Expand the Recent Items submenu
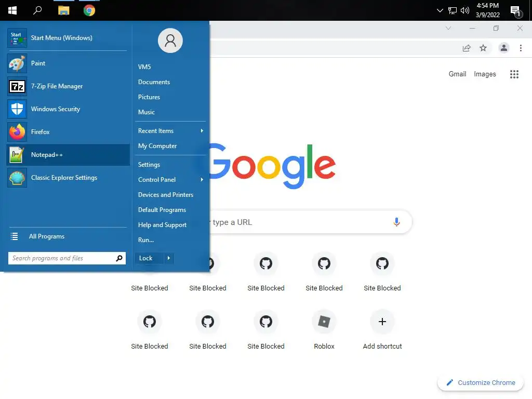The image size is (532, 399). point(170,130)
